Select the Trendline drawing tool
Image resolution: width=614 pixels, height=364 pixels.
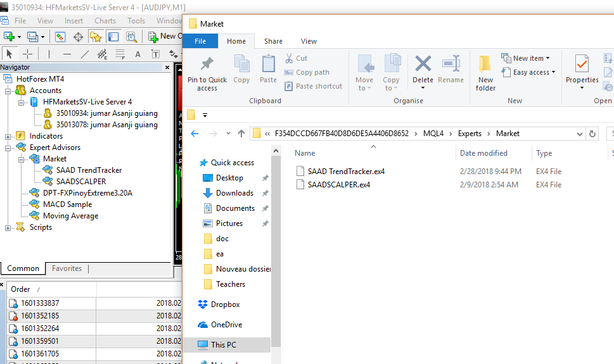coord(84,54)
